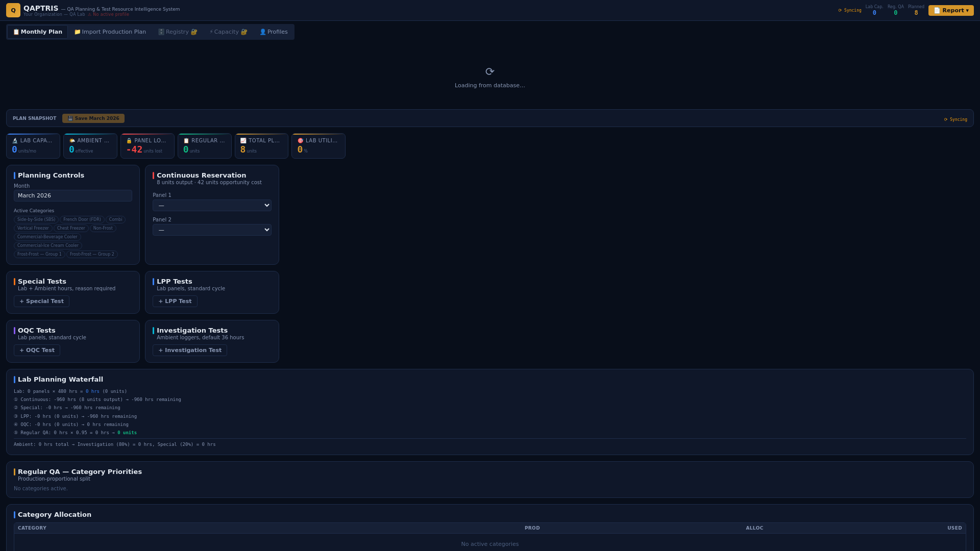This screenshot has height=551, width=980.
Task: Add a new Investigation Test
Action: click(x=190, y=350)
